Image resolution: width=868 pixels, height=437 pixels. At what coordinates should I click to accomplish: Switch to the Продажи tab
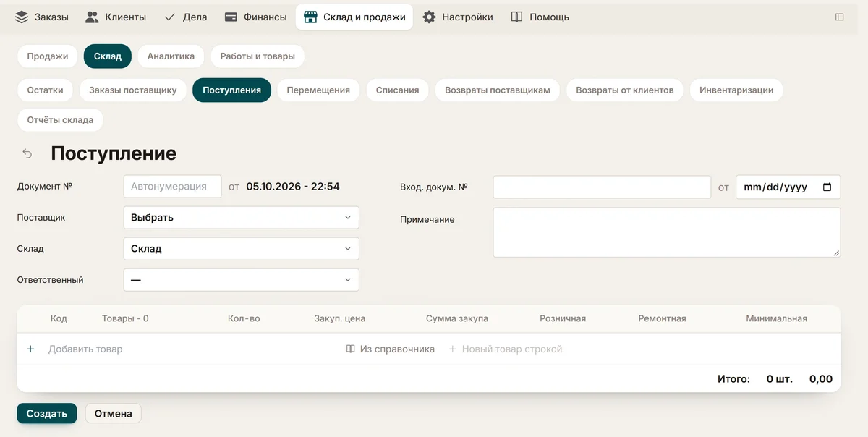pos(48,56)
